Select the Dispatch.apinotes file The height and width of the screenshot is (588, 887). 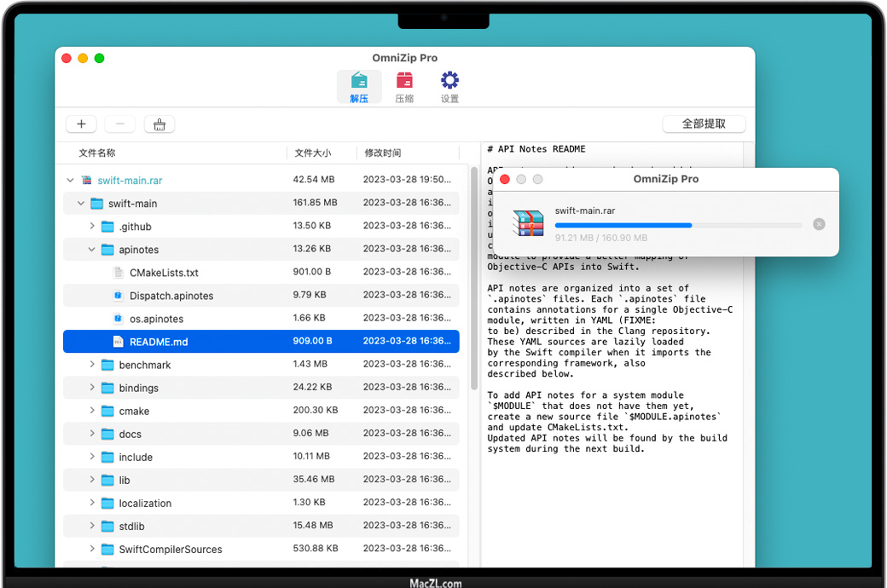click(171, 296)
